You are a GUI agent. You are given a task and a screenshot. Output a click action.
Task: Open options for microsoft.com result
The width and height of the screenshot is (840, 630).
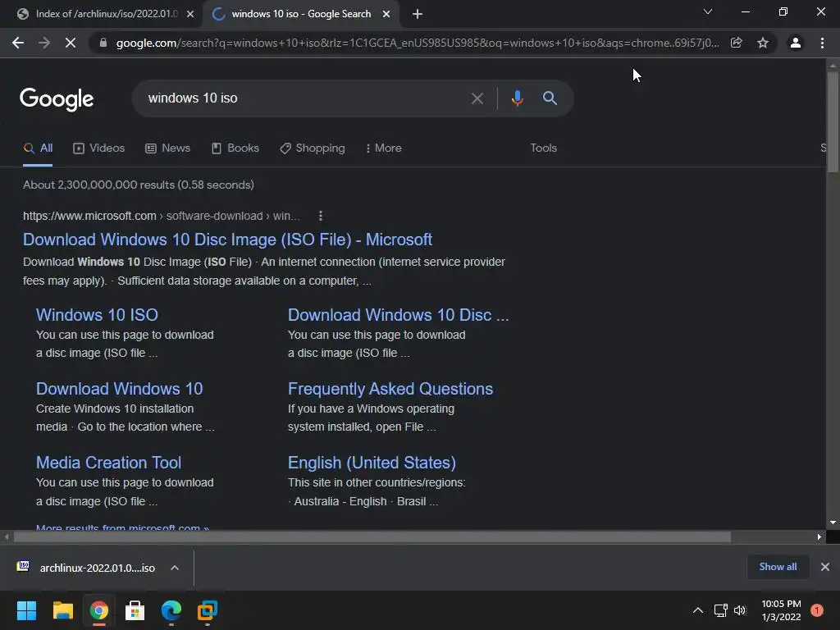pyautogui.click(x=321, y=216)
